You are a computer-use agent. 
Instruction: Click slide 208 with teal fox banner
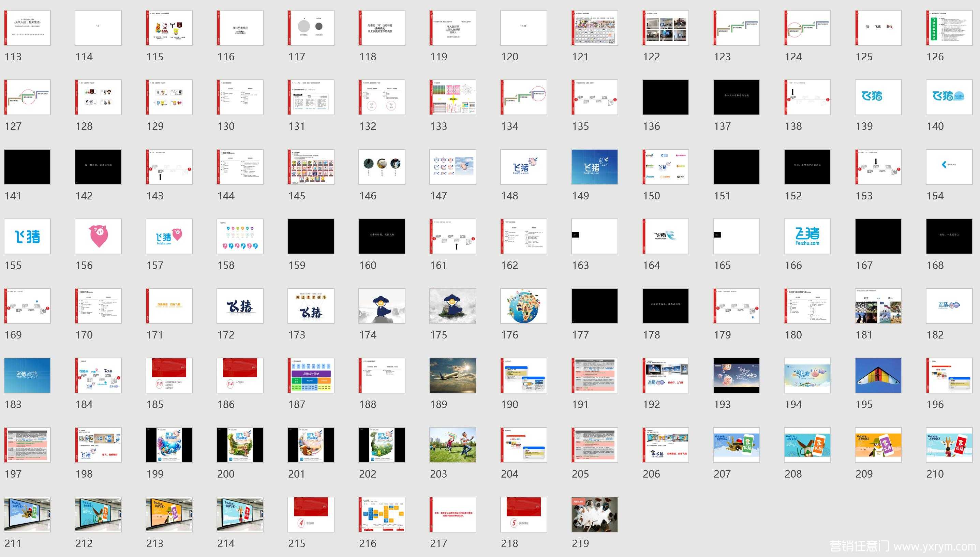[807, 445]
